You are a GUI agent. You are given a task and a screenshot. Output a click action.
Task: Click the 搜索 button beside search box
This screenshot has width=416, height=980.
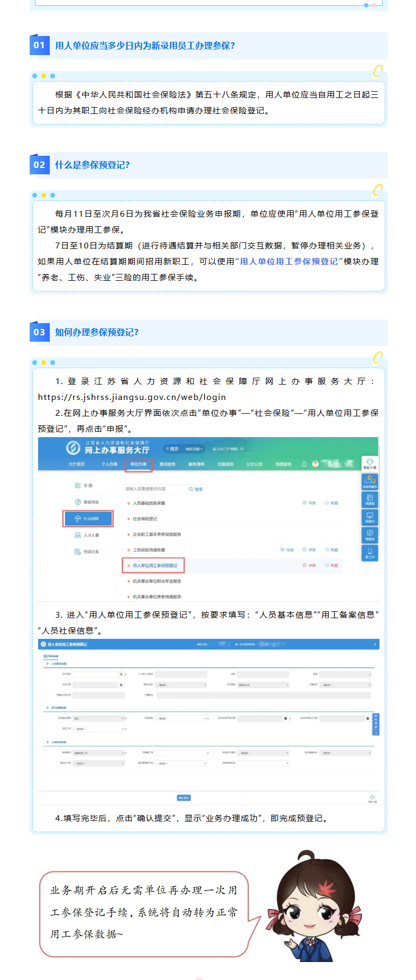(196, 489)
